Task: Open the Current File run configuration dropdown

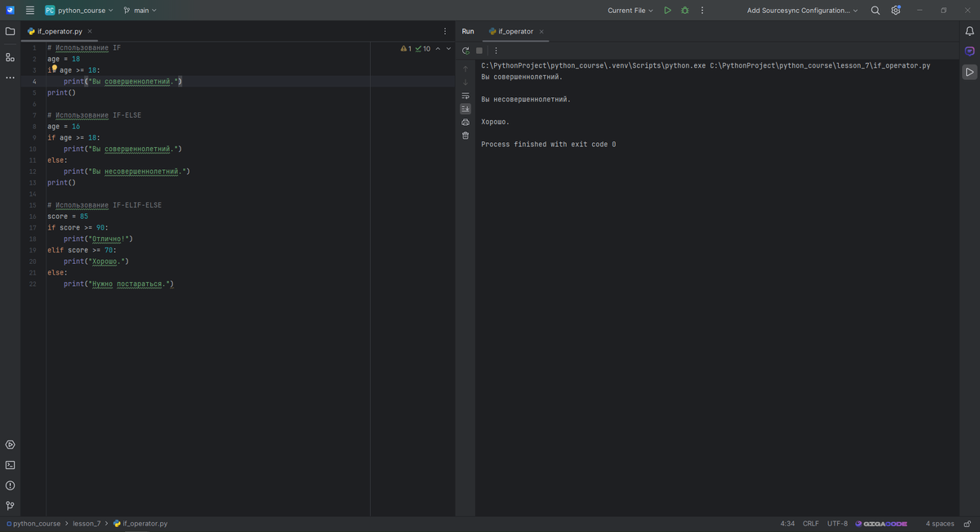Action: [630, 11]
